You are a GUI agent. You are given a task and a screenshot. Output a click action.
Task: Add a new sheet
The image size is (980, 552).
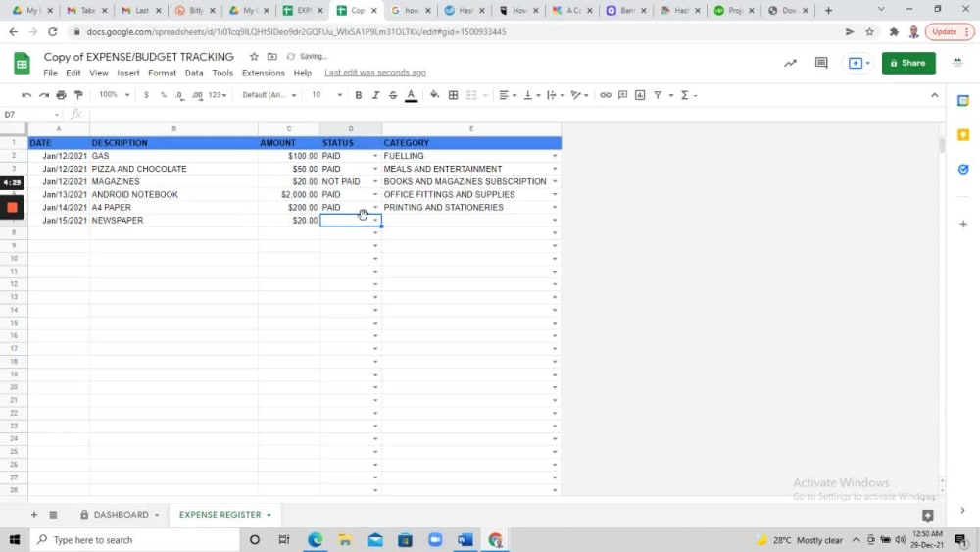pos(34,515)
